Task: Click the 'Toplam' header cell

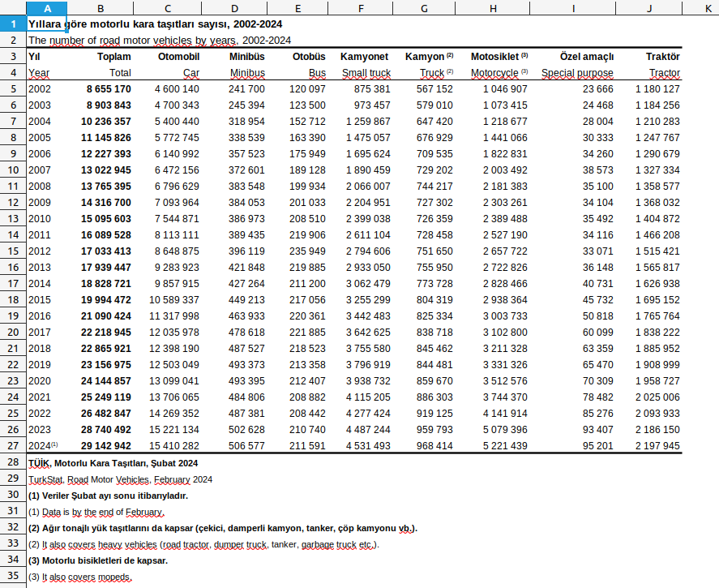Action: pyautogui.click(x=113, y=57)
